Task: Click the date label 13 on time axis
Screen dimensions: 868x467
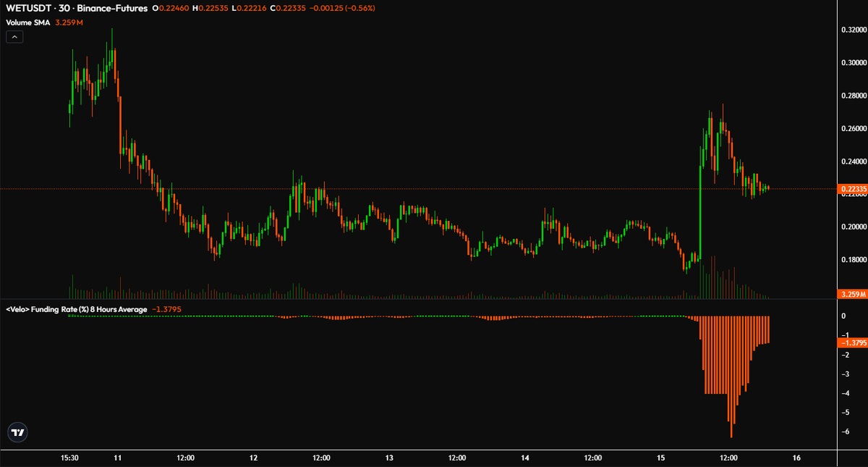Action: [389, 458]
